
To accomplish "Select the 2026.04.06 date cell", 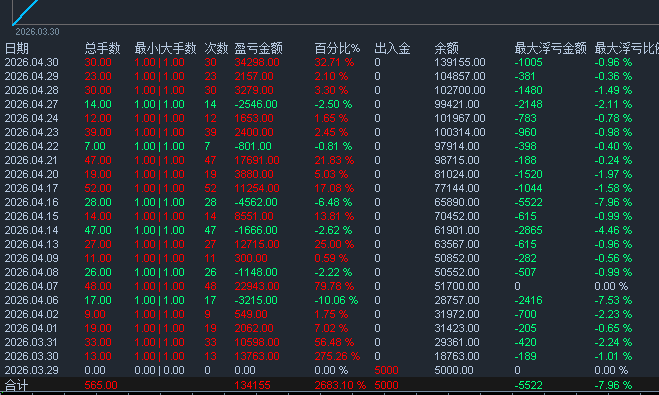I will (32, 300).
